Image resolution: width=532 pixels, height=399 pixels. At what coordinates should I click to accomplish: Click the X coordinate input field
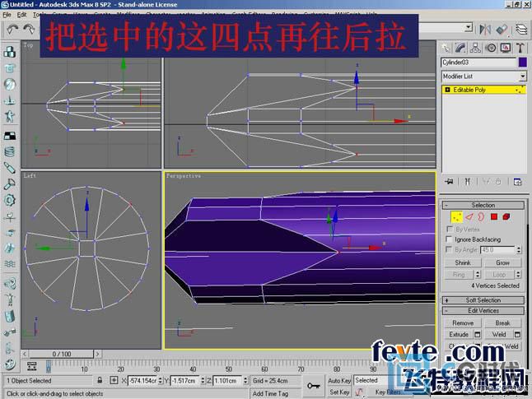point(142,381)
